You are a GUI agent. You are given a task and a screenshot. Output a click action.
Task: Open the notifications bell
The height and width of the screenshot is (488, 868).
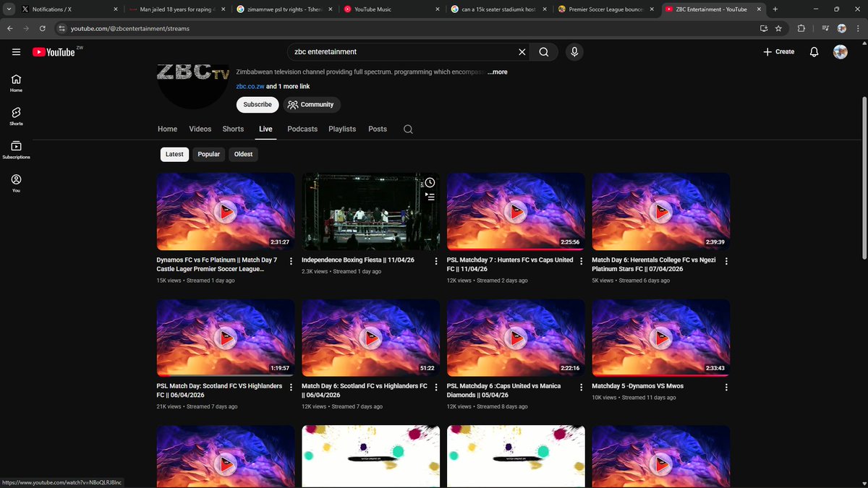point(814,52)
